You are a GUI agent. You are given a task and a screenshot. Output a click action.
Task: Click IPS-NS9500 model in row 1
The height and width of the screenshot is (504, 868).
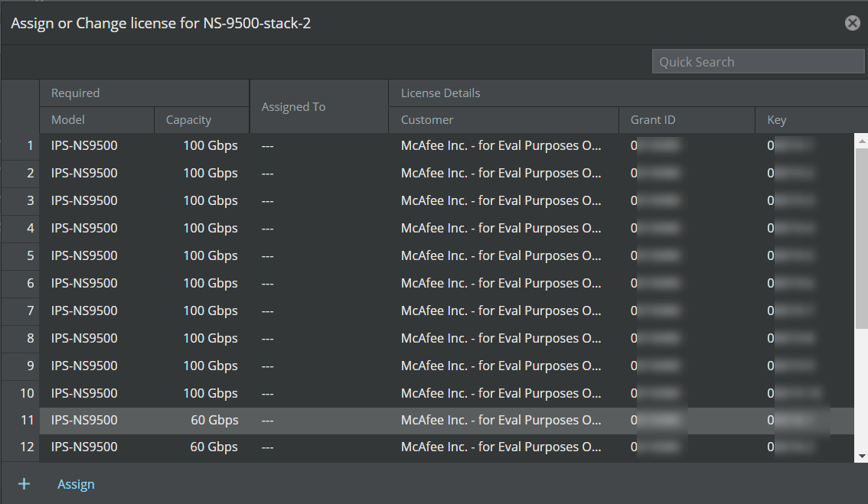84,146
